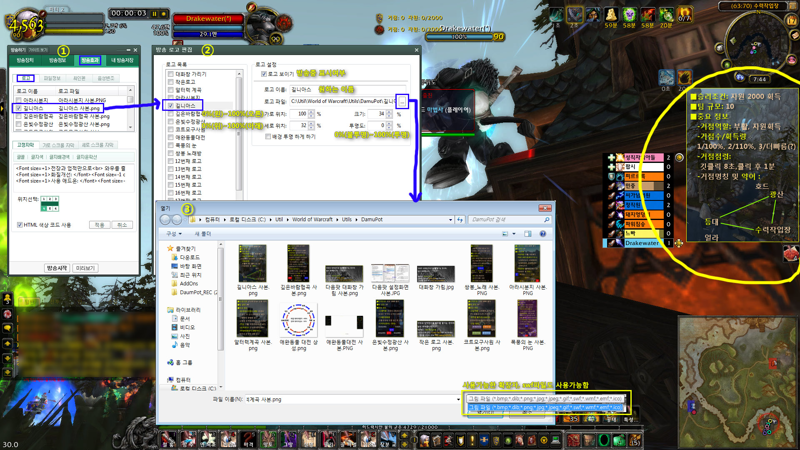Click 적용 button in broadcast window
The height and width of the screenshot is (450, 800).
[99, 225]
